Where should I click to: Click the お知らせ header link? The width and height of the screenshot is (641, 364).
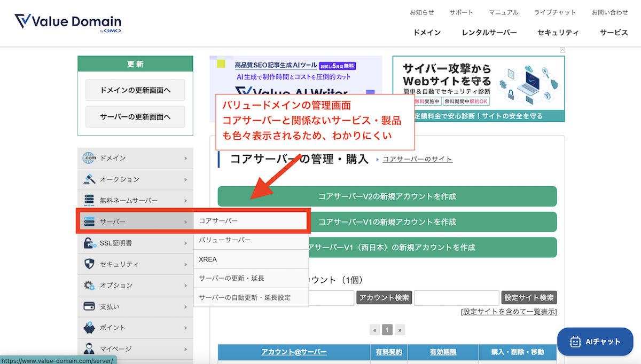pos(422,12)
